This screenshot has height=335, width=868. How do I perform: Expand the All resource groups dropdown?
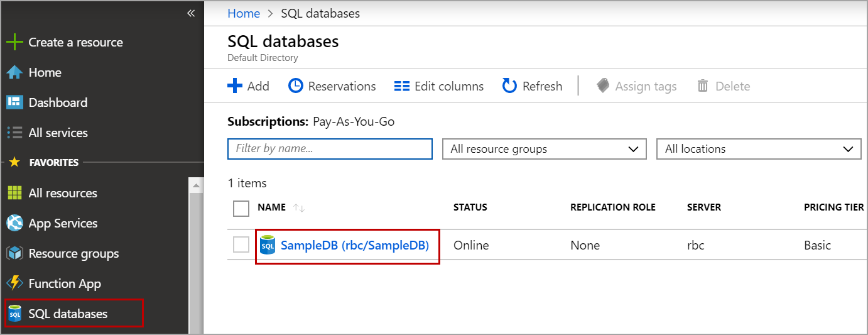544,149
